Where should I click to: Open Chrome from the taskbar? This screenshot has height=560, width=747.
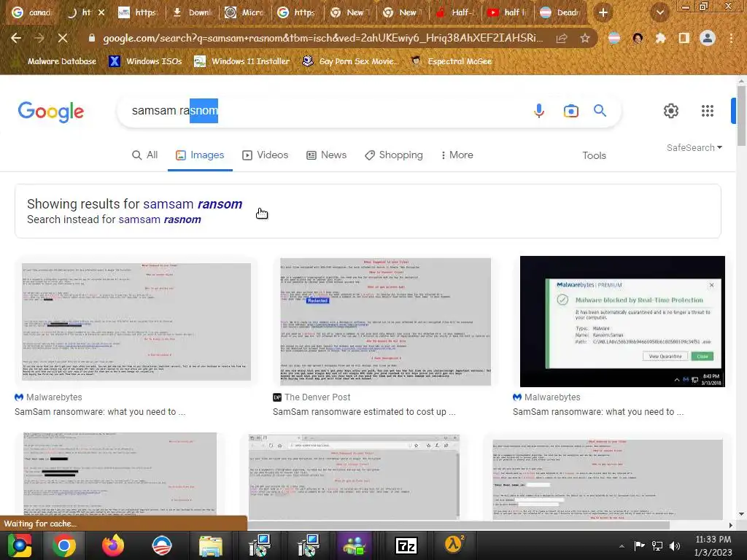(64, 545)
